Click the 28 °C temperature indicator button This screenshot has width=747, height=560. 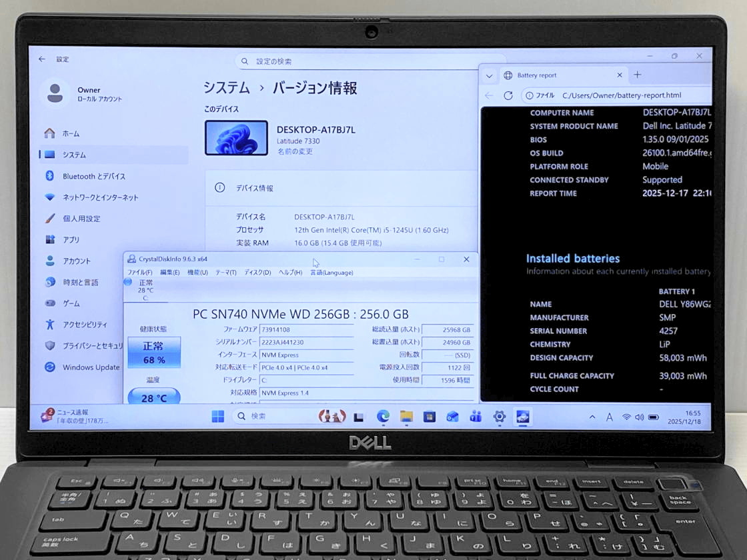click(153, 398)
